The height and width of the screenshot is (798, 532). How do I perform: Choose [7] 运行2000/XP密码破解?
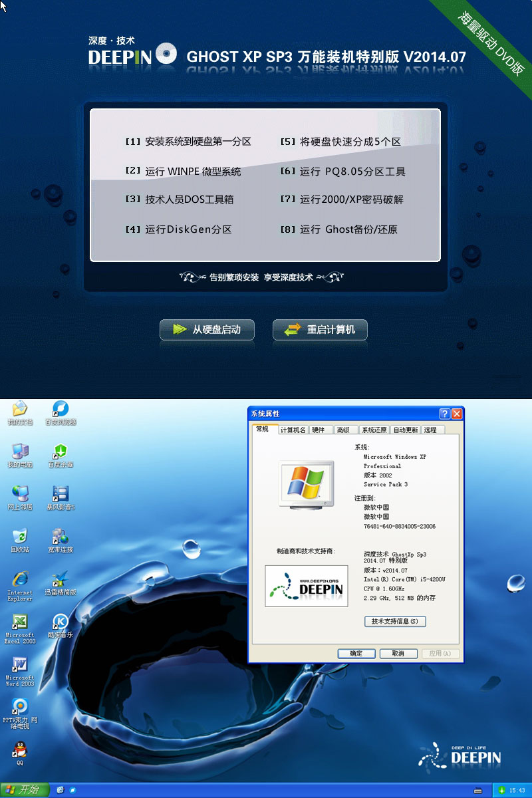[342, 199]
